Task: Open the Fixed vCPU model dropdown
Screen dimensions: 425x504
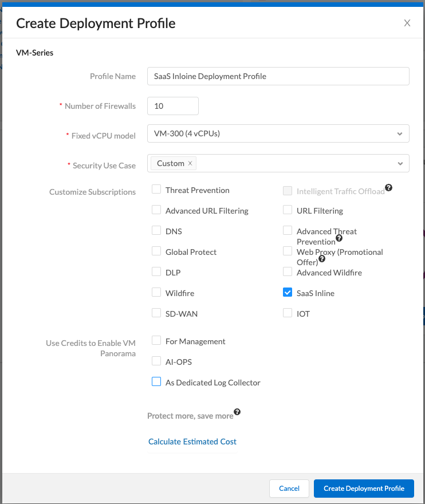Action: click(x=399, y=133)
